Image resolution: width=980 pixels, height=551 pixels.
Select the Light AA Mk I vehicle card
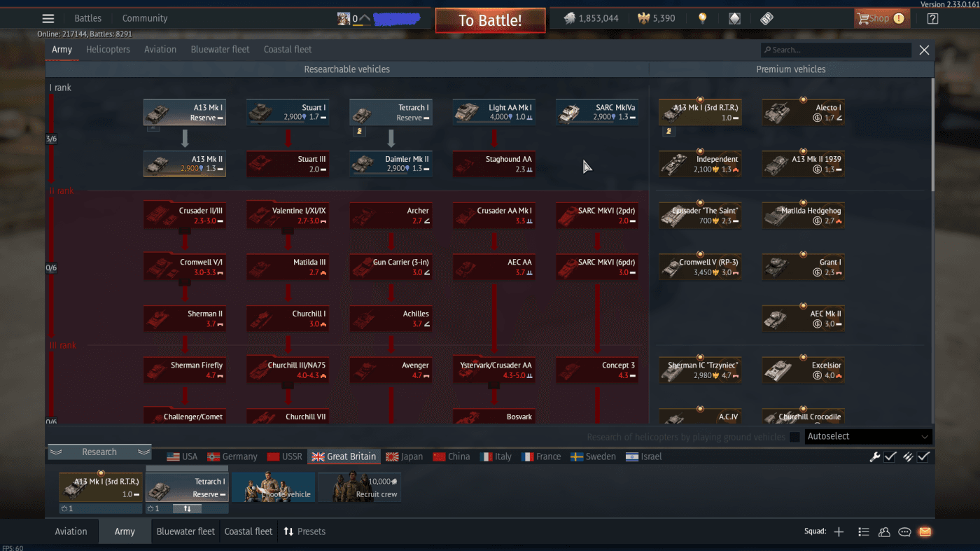coord(494,112)
